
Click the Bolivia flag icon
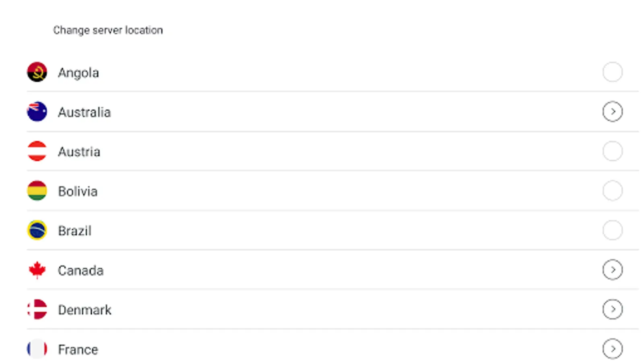(37, 191)
